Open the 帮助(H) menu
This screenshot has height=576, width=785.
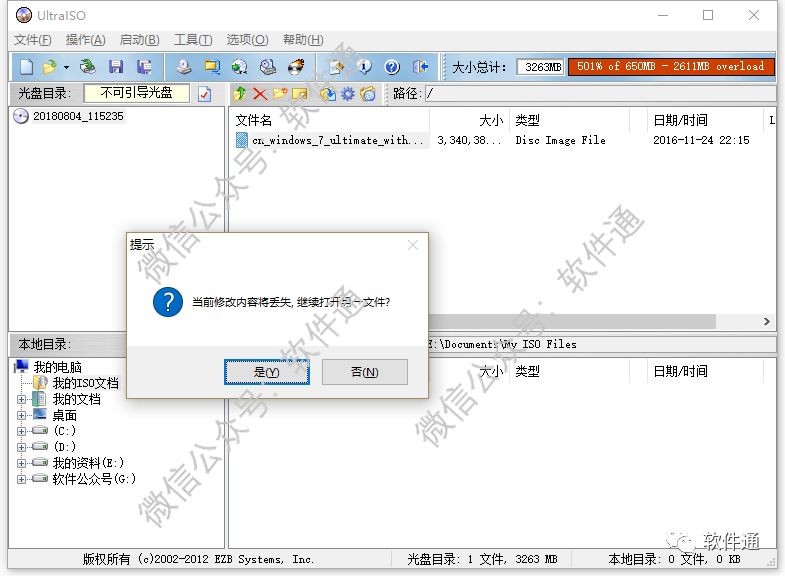tap(303, 40)
